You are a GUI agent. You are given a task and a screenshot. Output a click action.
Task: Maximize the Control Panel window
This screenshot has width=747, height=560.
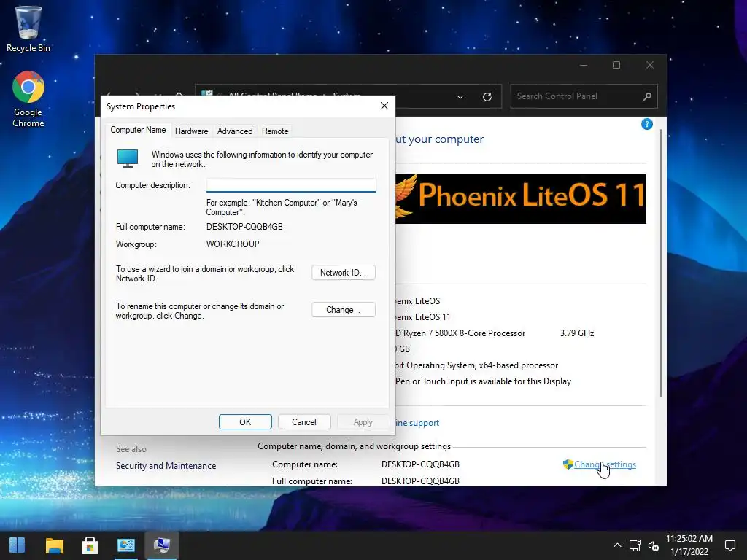(616, 65)
